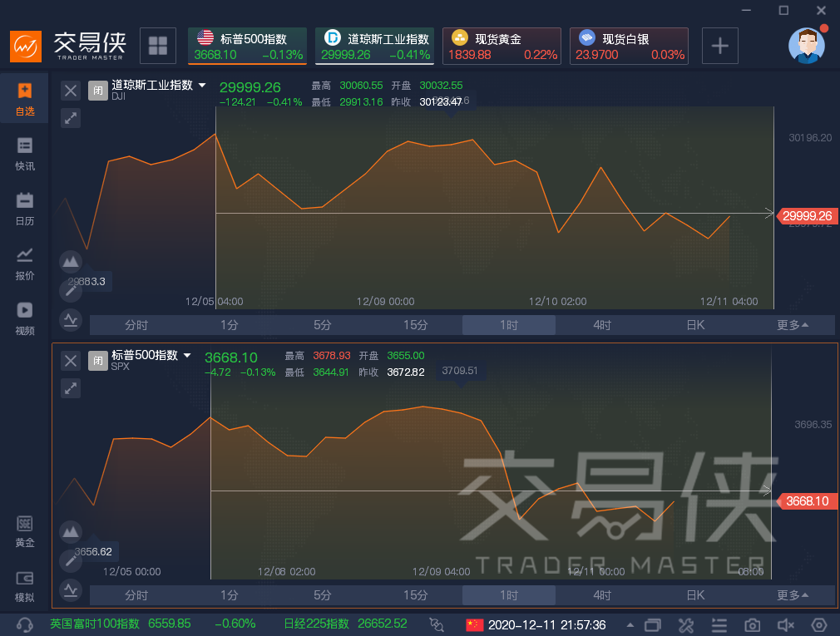Select the 现货黄金 ticker tab
This screenshot has width=840, height=636.
pos(502,46)
